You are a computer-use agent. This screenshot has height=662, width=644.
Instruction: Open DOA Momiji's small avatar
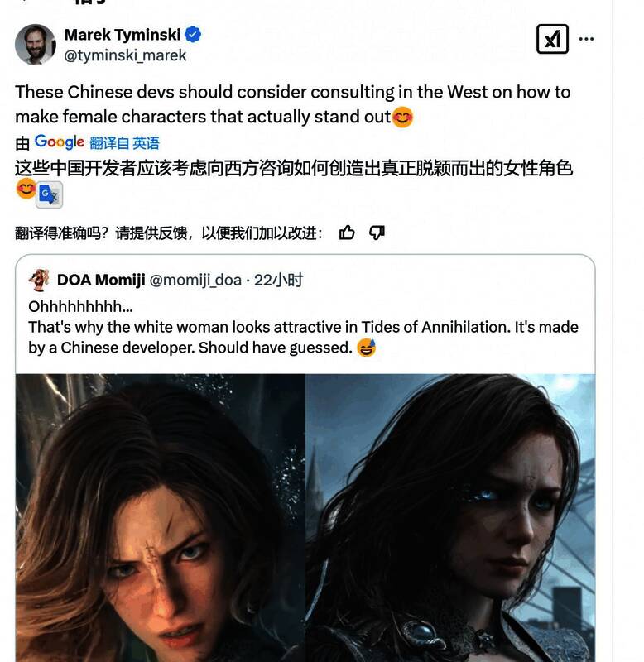[39, 280]
